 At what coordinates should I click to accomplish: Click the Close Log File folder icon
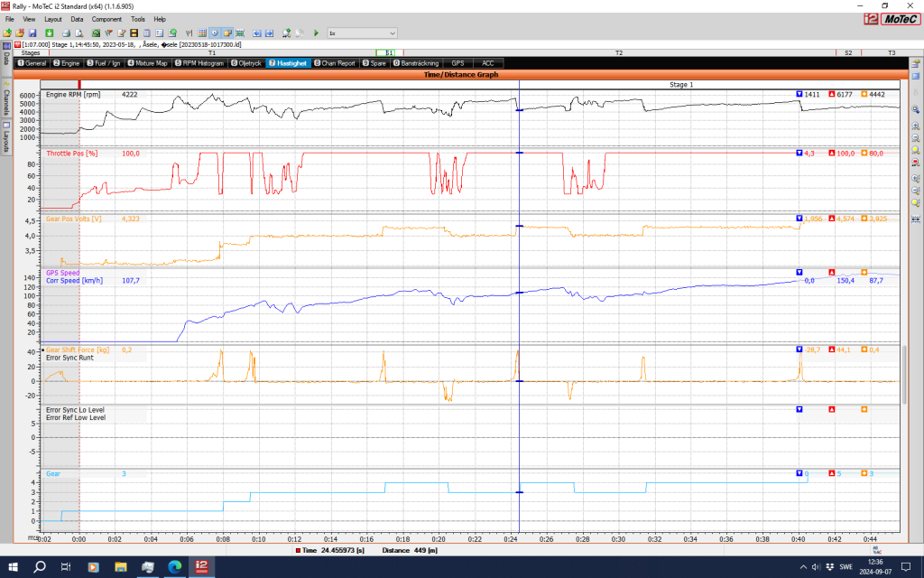pyautogui.click(x=20, y=33)
